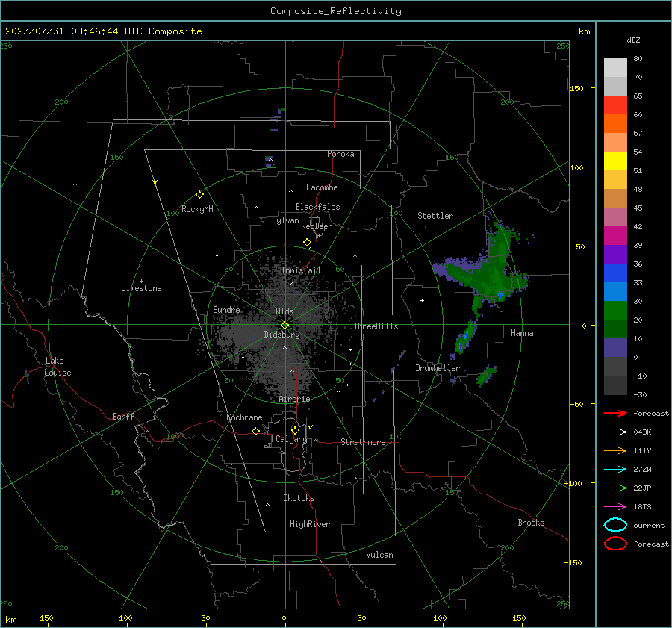Click the small green echo east of Drumheller
Viewport: 672px width, 628px height.
click(486, 376)
